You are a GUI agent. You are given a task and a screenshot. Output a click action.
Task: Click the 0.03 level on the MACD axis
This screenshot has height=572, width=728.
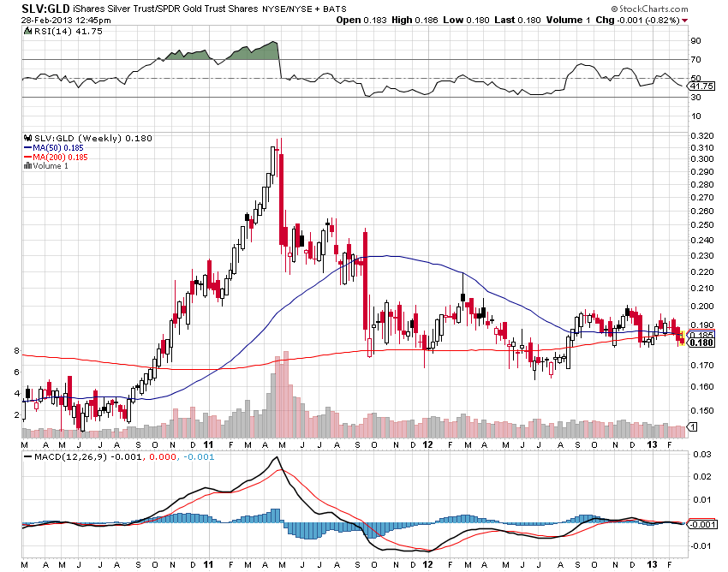pyautogui.click(x=702, y=454)
